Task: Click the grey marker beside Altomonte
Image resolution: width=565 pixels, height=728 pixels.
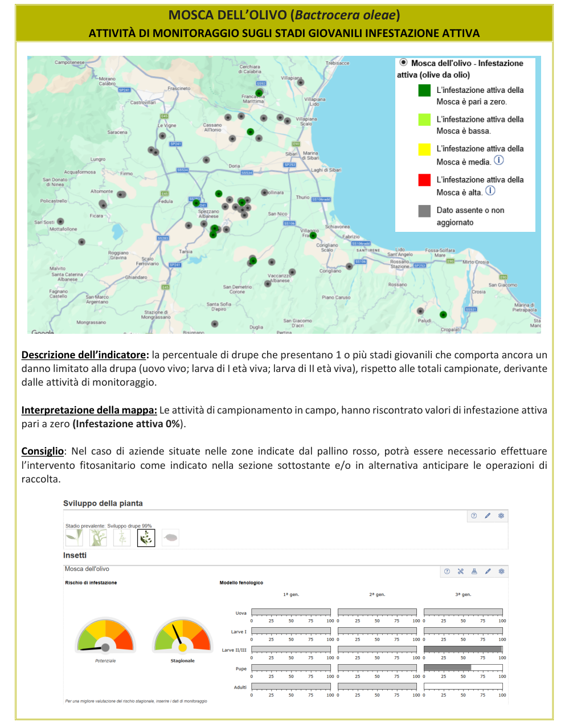Action: click(x=121, y=194)
